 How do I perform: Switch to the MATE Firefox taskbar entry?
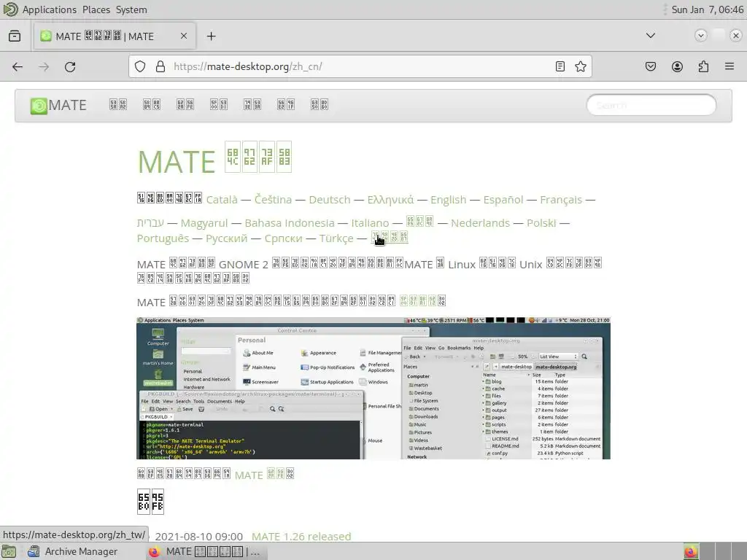(x=206, y=551)
